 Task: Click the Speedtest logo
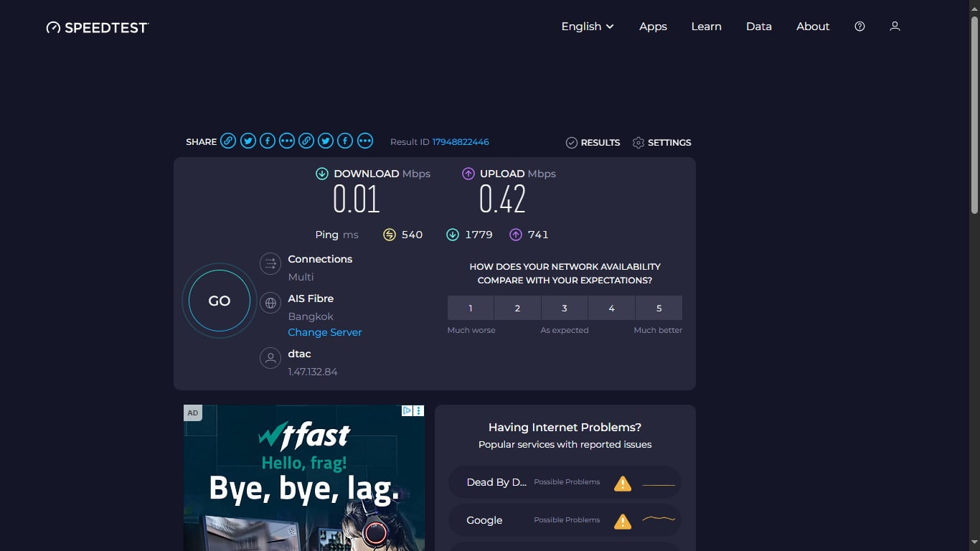click(x=98, y=27)
